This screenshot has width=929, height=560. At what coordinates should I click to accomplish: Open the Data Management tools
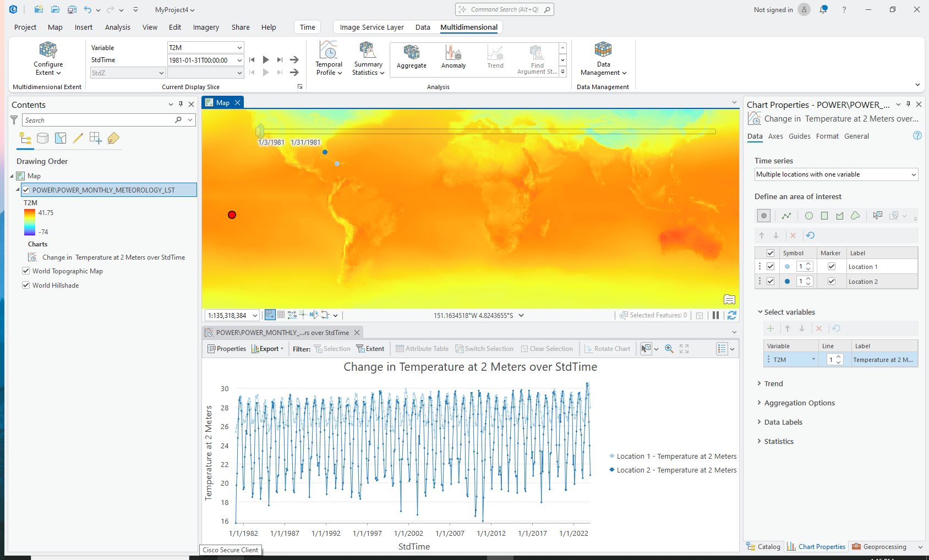pyautogui.click(x=603, y=58)
